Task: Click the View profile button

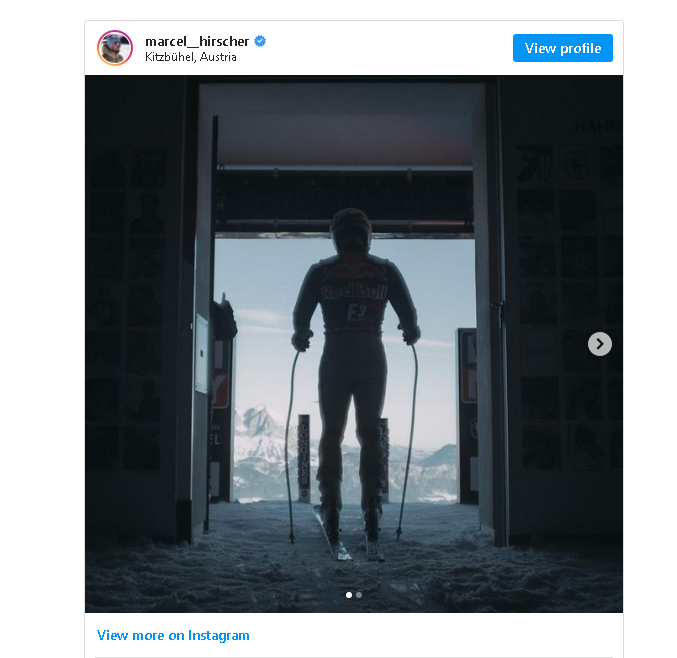Action: [x=563, y=48]
